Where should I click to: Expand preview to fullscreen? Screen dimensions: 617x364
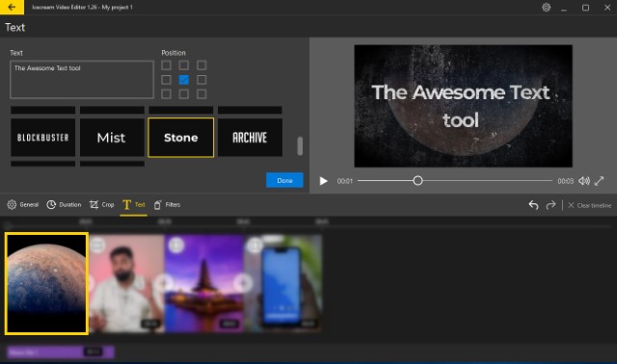pyautogui.click(x=600, y=181)
